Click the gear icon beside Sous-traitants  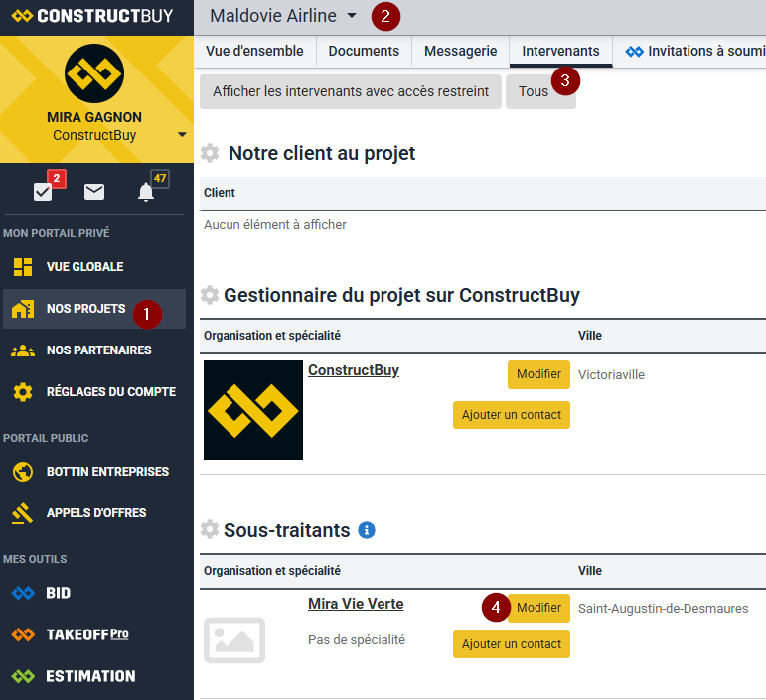(x=210, y=530)
